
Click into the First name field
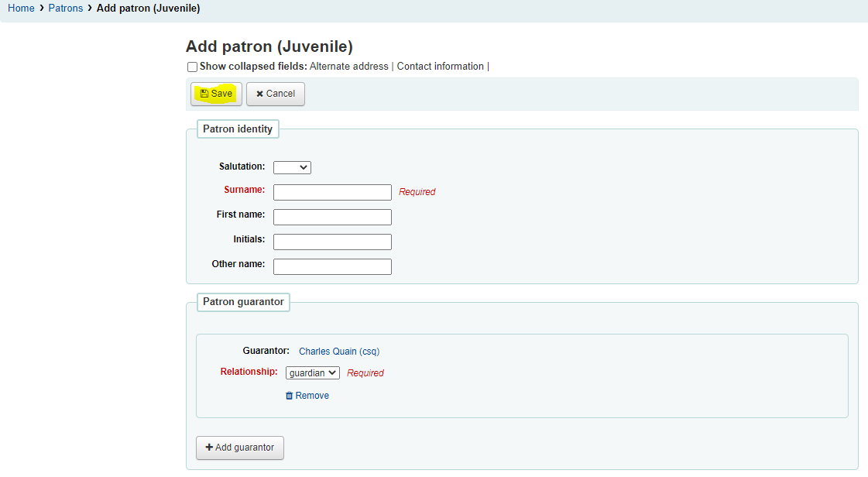click(332, 217)
